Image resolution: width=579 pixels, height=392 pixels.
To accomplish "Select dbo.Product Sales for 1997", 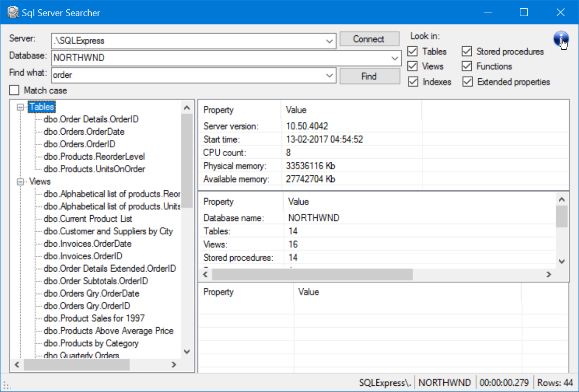I will click(x=94, y=318).
